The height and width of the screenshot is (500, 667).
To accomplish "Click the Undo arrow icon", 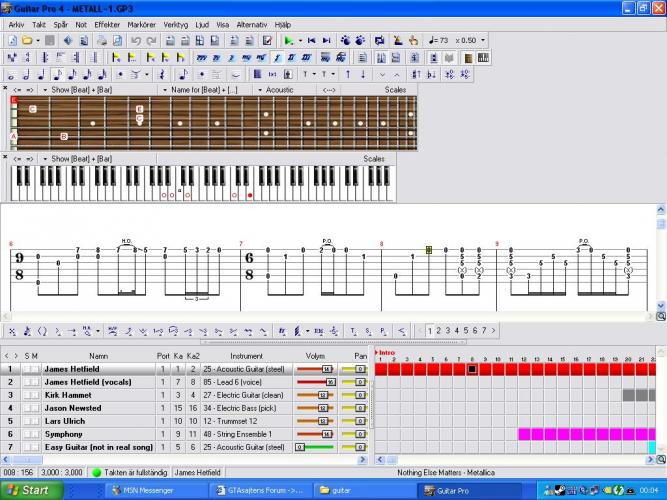I will coord(135,40).
